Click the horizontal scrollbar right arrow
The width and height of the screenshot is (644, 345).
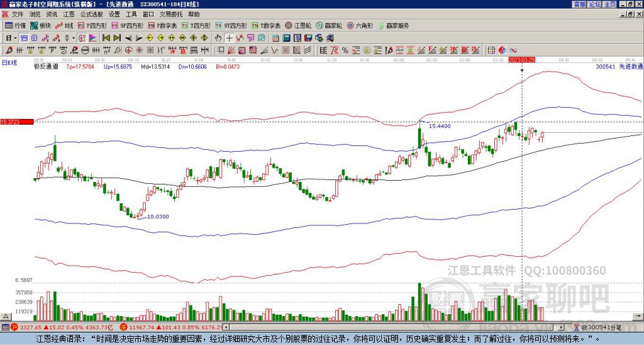[x=561, y=327]
